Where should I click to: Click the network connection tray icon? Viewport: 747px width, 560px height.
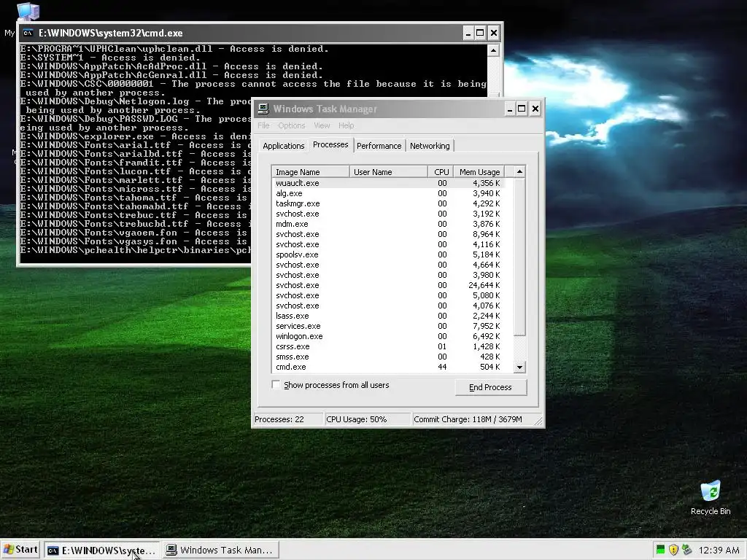[686, 550]
